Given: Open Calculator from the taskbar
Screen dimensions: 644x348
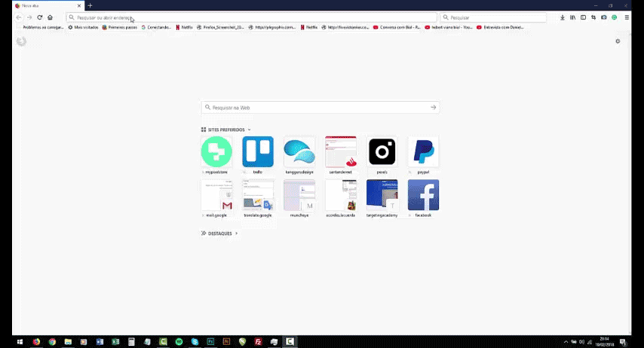Looking at the screenshot, I should pyautogui.click(x=131, y=341).
